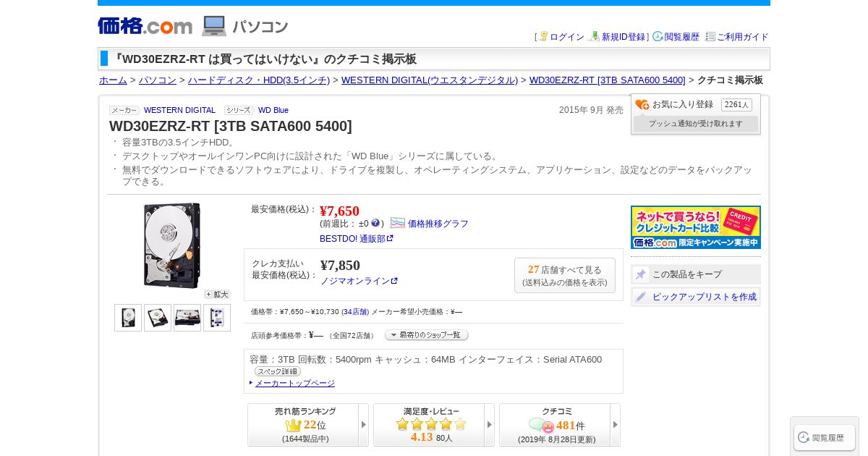This screenshot has width=868, height=456.
Task: Open 価格推移グラフ link
Action: pos(438,224)
